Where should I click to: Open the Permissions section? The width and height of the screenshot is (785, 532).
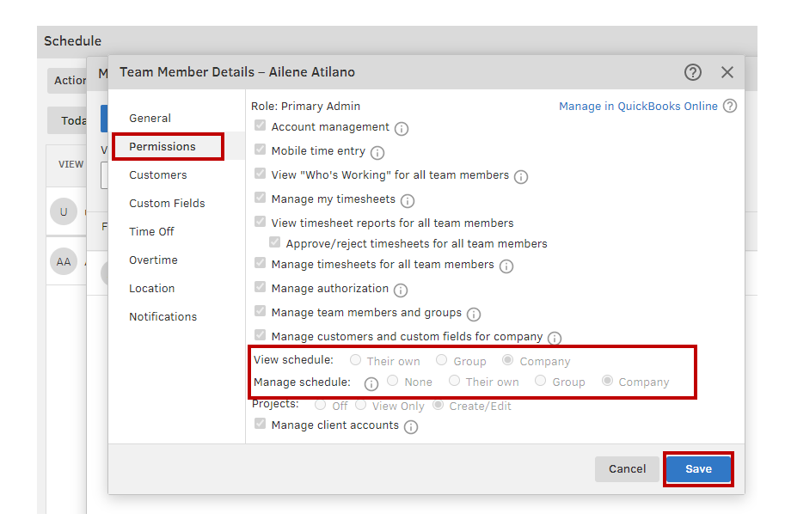(x=163, y=147)
